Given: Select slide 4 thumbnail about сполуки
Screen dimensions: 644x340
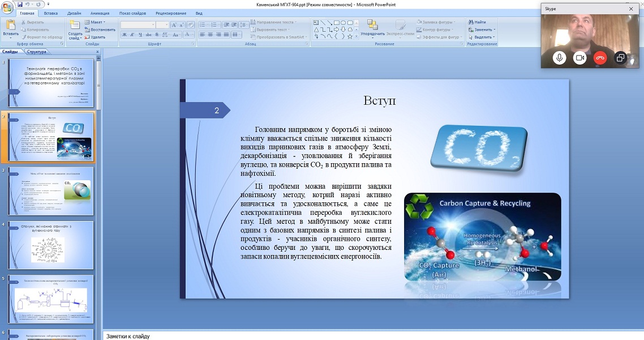Looking at the screenshot, I should coord(51,245).
